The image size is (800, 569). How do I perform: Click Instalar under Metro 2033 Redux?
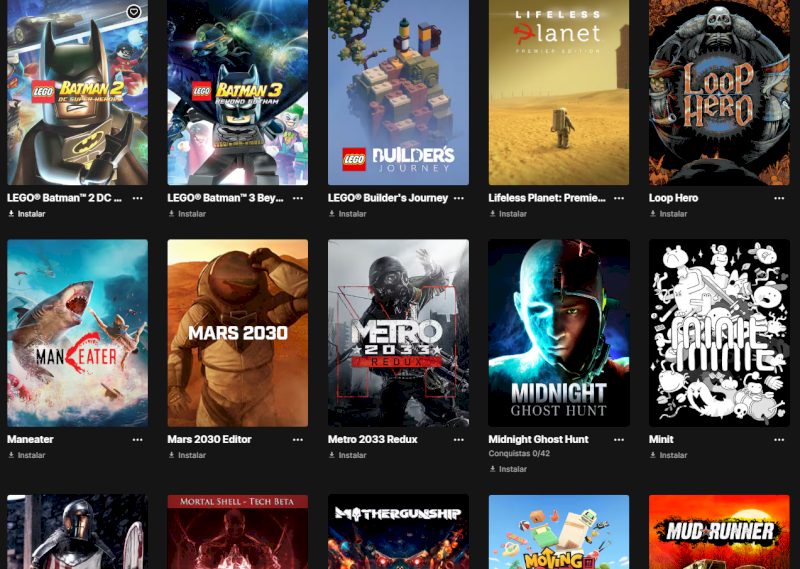click(347, 455)
